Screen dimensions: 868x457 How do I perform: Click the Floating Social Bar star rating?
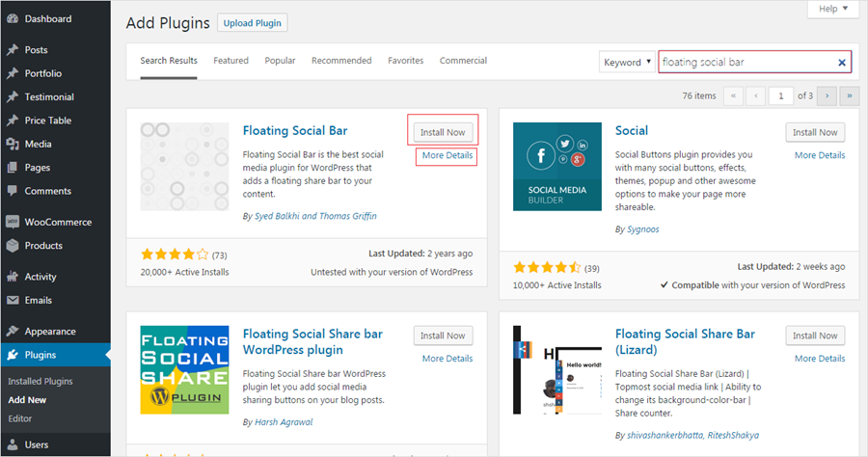click(x=175, y=255)
